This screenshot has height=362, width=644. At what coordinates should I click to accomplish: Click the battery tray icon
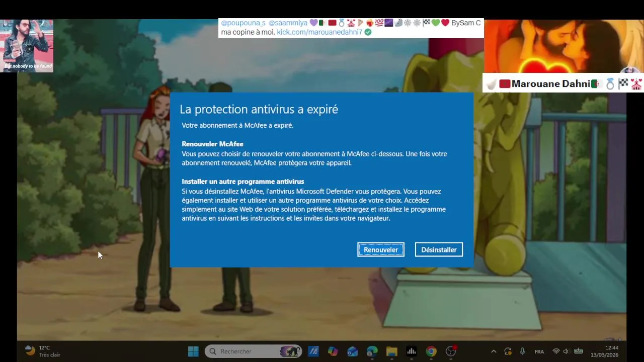579,351
